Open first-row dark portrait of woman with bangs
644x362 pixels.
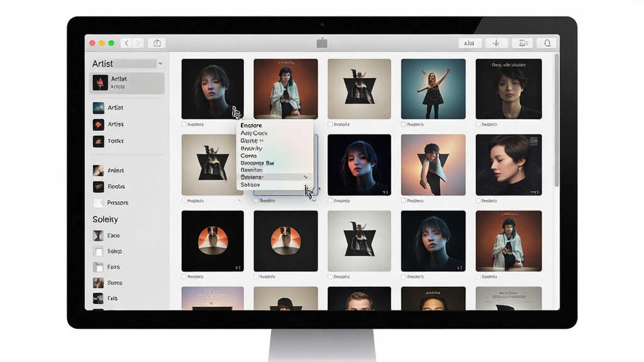pos(213,89)
